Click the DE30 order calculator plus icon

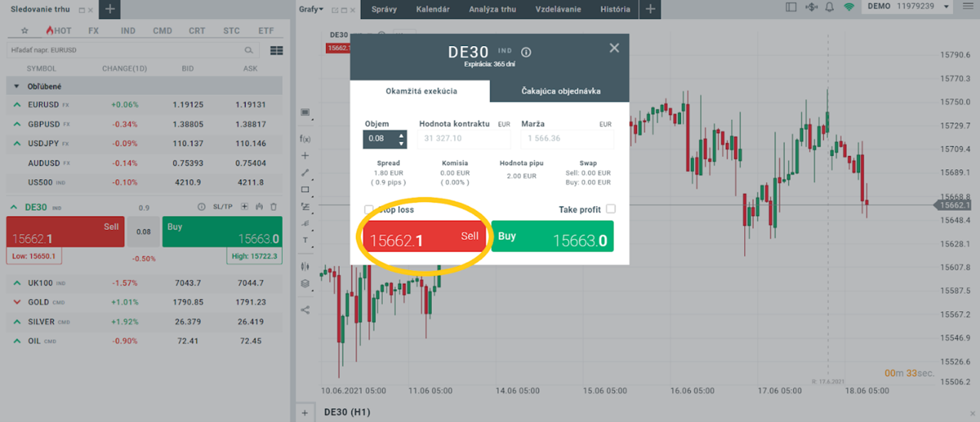(x=244, y=207)
